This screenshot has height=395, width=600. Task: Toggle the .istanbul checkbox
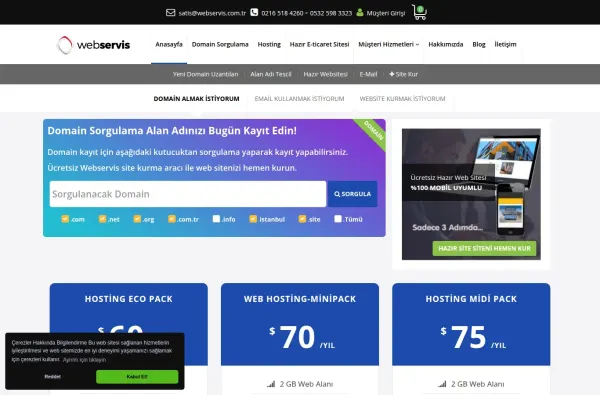click(253, 219)
